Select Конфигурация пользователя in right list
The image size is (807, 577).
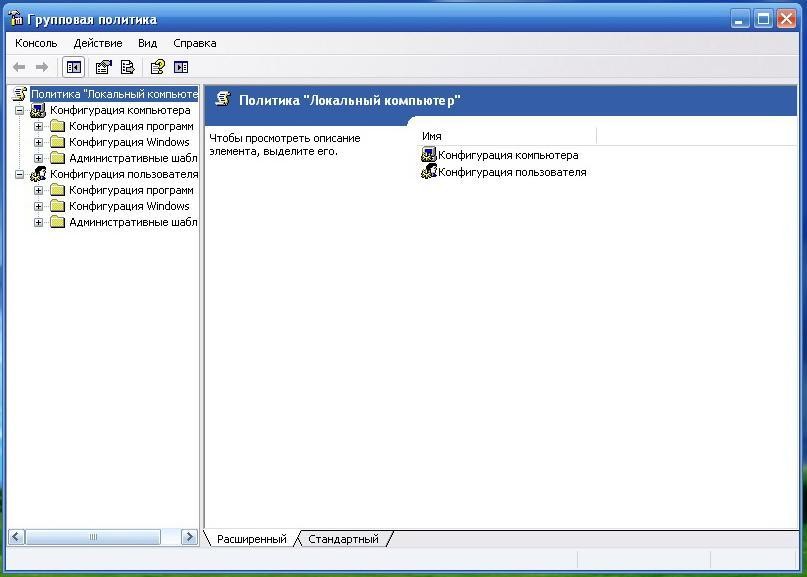coord(512,172)
